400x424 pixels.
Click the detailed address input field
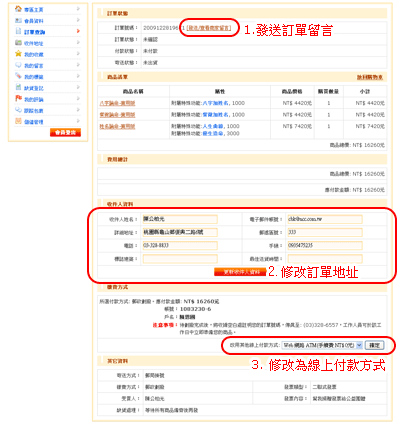pyautogui.click(x=180, y=232)
